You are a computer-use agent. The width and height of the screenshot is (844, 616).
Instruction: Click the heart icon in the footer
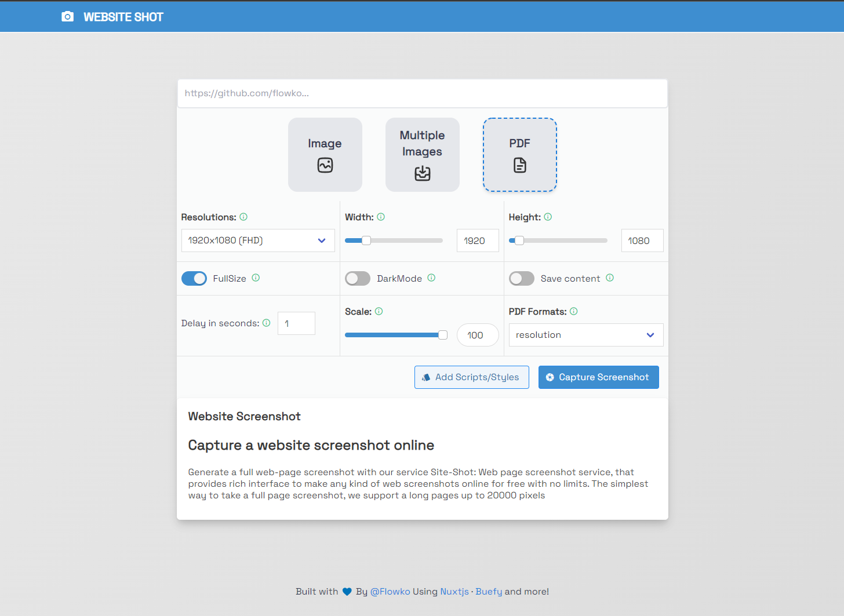[347, 591]
